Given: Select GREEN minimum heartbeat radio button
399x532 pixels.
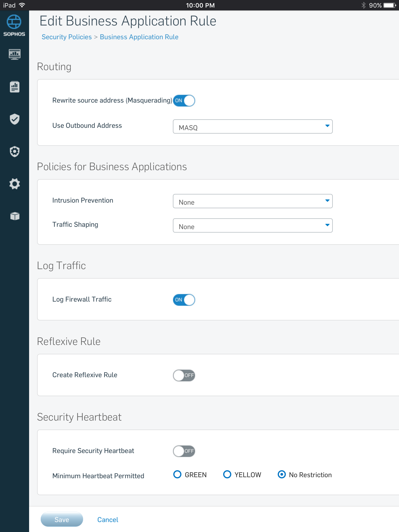Looking at the screenshot, I should 177,474.
